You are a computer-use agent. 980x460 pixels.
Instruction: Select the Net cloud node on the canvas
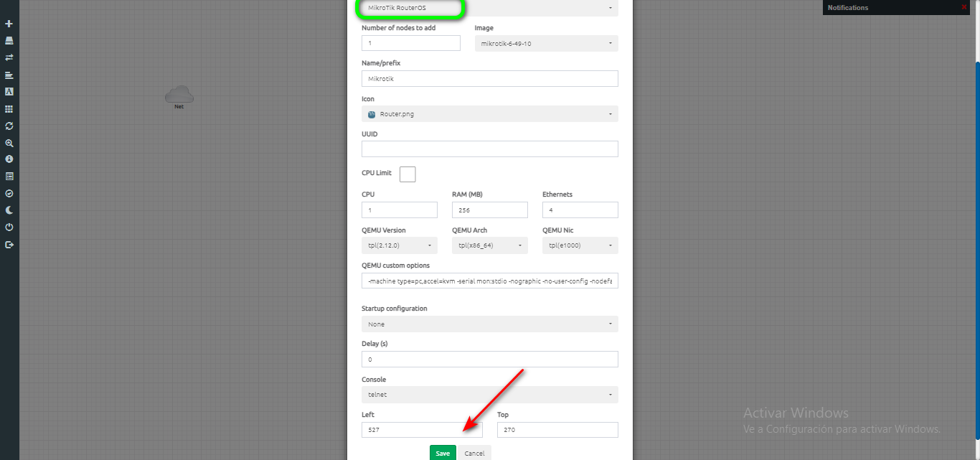179,95
